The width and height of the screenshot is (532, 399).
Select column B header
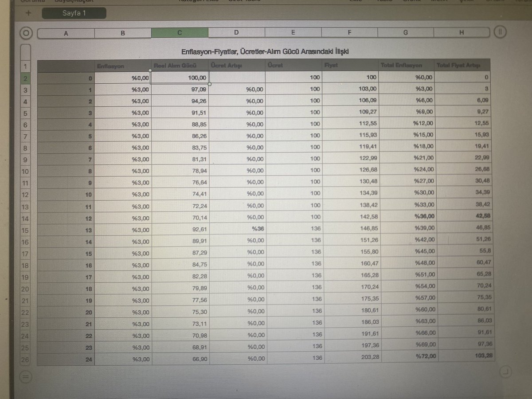123,33
